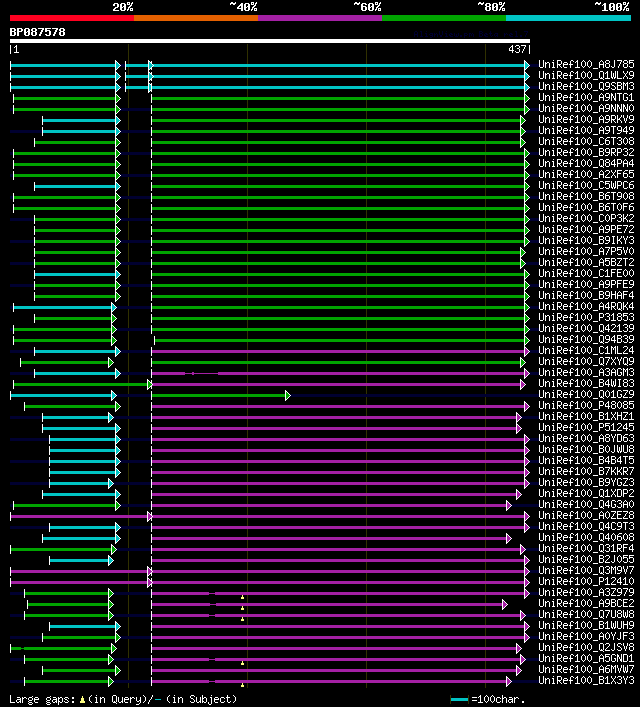Select UniRef100_P51245 entry
The height and width of the screenshot is (707, 640).
pyautogui.click(x=586, y=427)
